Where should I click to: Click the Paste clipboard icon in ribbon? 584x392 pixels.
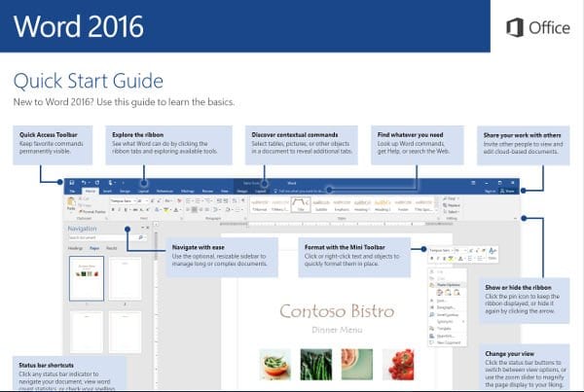[x=71, y=203]
